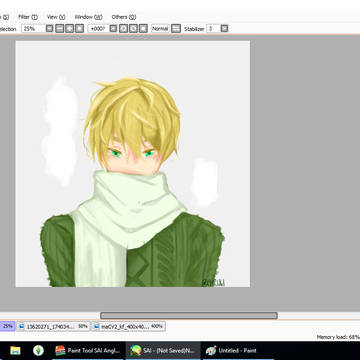
Task: Switch to the 13620271_174034 document tab
Action: (54, 326)
